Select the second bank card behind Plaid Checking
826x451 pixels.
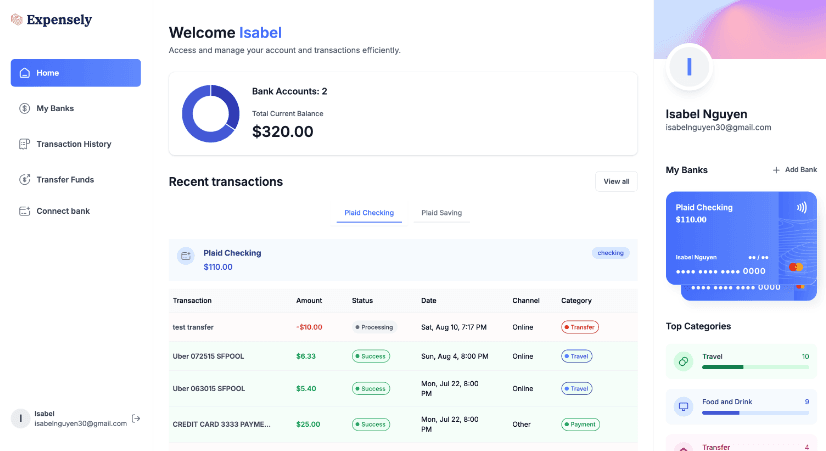click(x=749, y=292)
